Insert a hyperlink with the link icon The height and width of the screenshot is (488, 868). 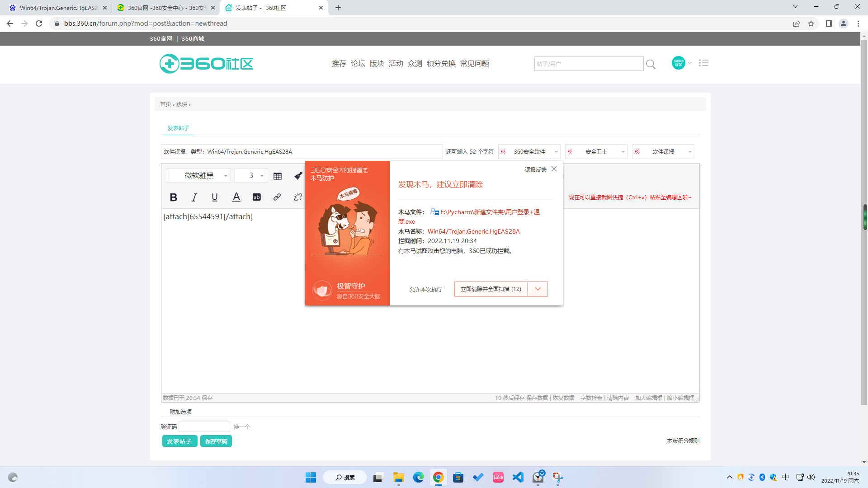point(277,197)
